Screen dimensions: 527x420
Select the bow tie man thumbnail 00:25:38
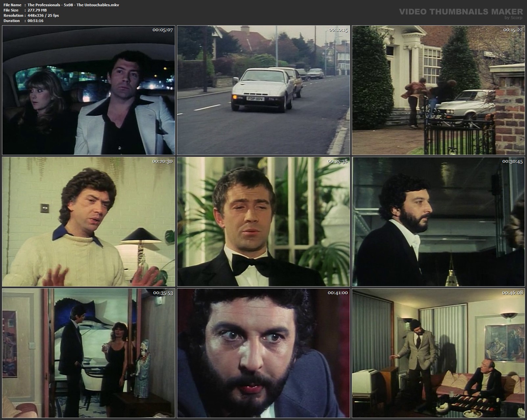(x=263, y=222)
